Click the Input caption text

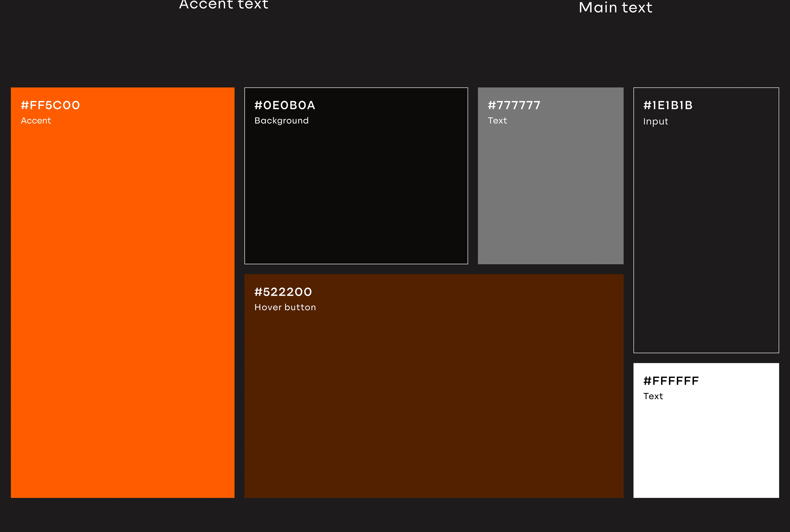pos(655,121)
